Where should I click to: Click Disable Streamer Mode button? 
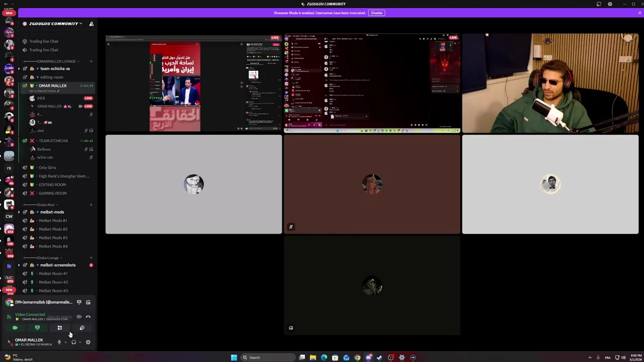pos(377,13)
